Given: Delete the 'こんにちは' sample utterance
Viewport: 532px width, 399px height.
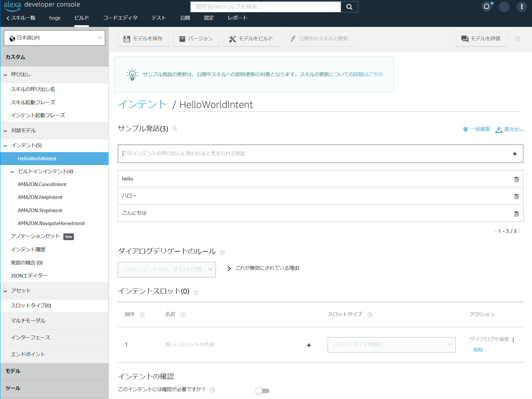Looking at the screenshot, I should point(517,214).
